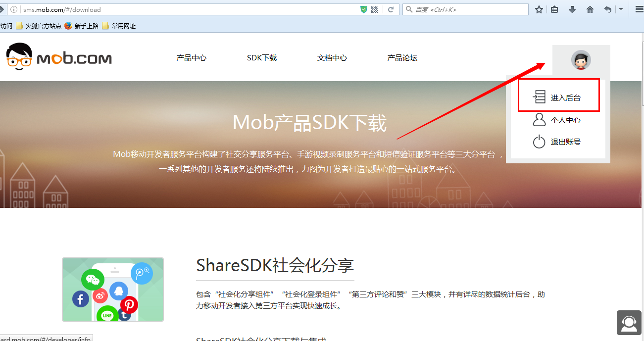Expand dropdown arrow next to undo icon
This screenshot has width=644, height=341.
coord(621,9)
